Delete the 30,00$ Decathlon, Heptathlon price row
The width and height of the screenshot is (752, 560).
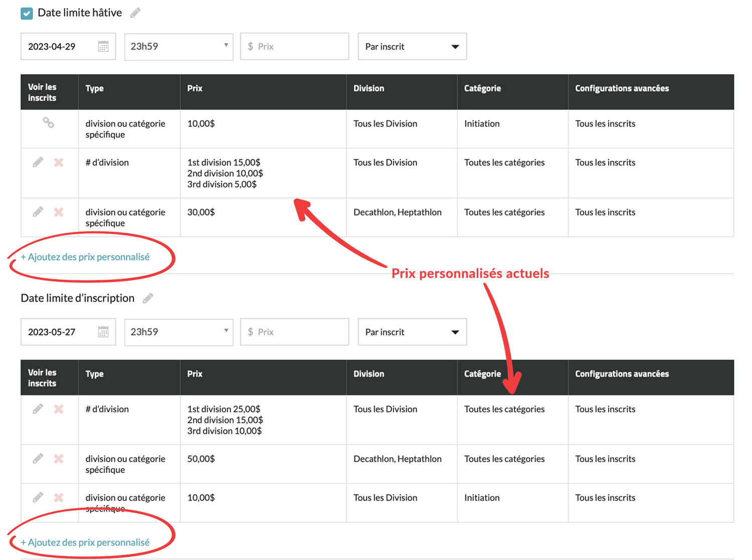tap(59, 212)
